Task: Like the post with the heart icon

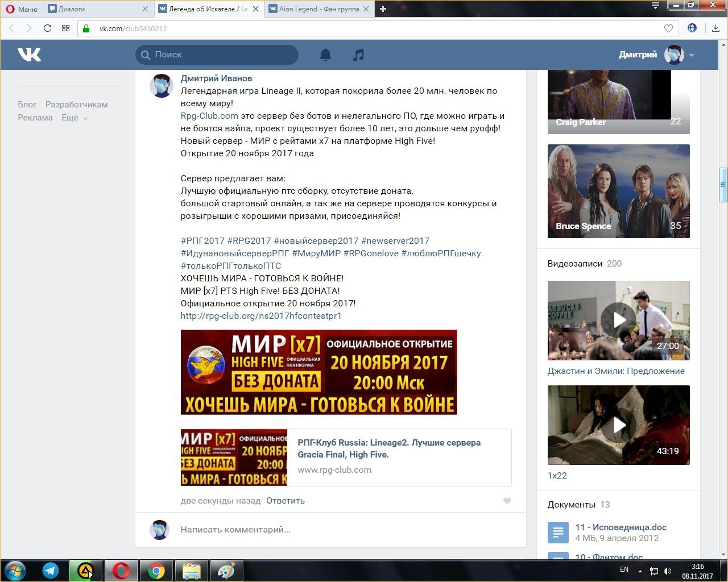Action: [507, 501]
